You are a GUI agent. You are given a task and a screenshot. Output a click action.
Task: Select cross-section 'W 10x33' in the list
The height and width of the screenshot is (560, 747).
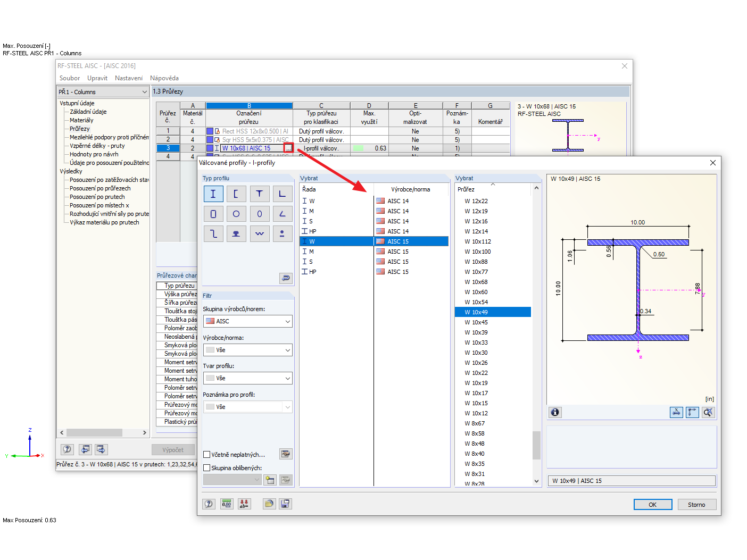[493, 342]
